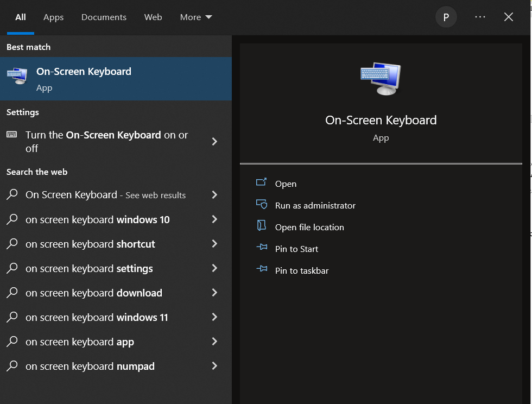Expand chevron for 'on screen keyboard settings'
Screen dimensions: 532x404
214,268
